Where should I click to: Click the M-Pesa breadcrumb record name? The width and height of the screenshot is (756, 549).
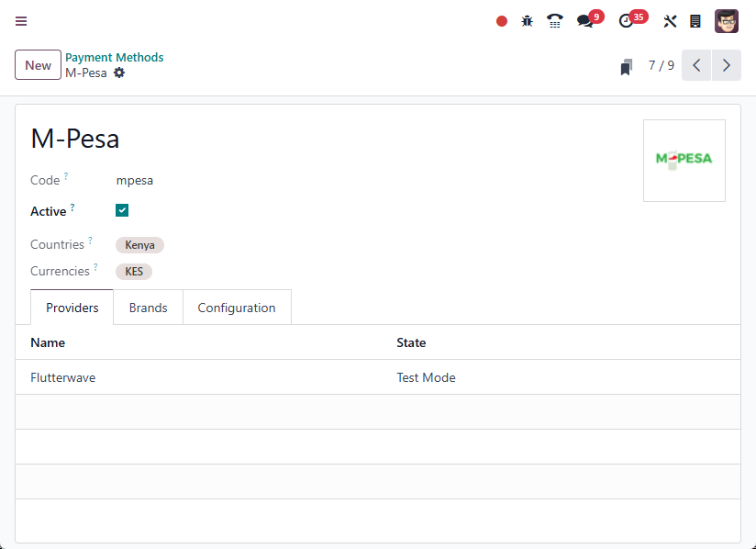point(86,73)
